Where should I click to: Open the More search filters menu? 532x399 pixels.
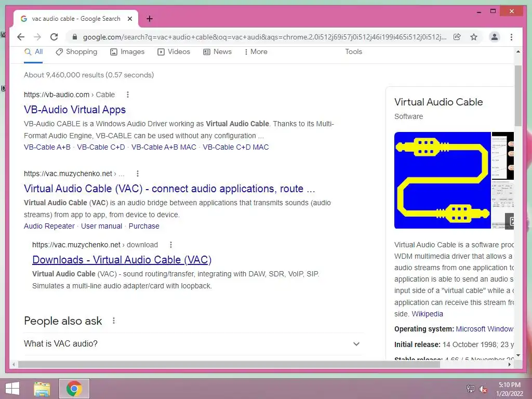pos(256,52)
